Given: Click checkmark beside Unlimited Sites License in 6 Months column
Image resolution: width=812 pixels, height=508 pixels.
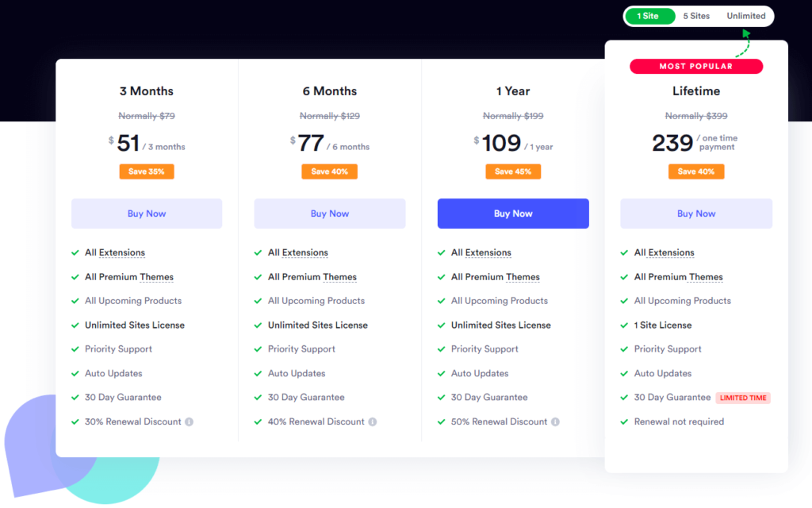Looking at the screenshot, I should [x=258, y=325].
